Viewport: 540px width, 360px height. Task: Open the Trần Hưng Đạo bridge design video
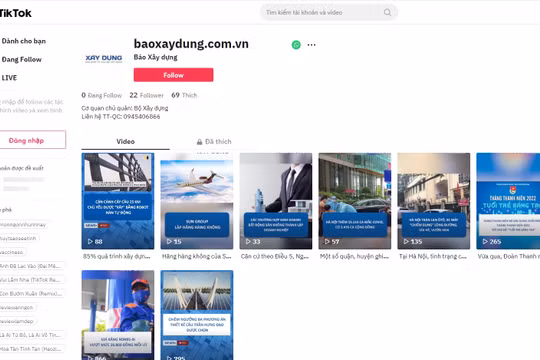click(197, 315)
